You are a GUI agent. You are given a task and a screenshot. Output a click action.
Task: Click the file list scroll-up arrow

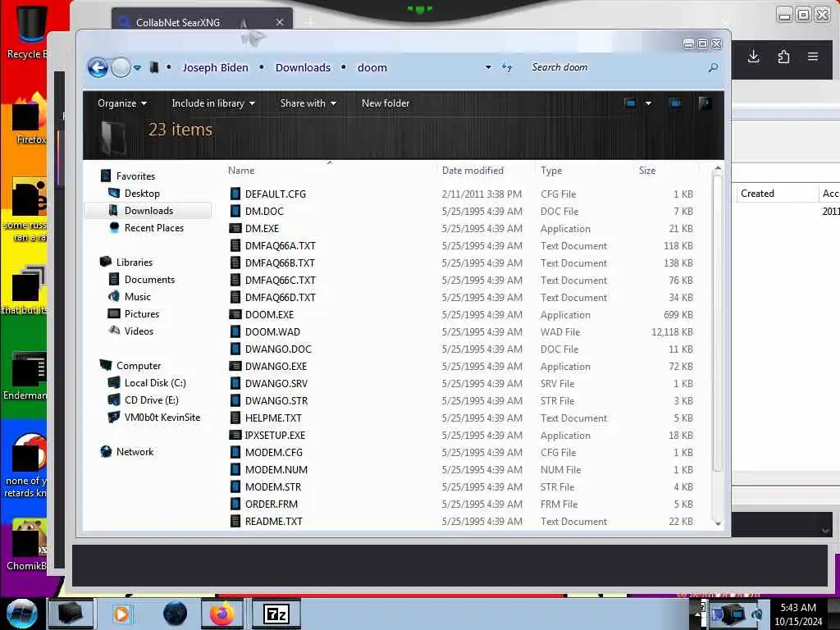pos(718,168)
